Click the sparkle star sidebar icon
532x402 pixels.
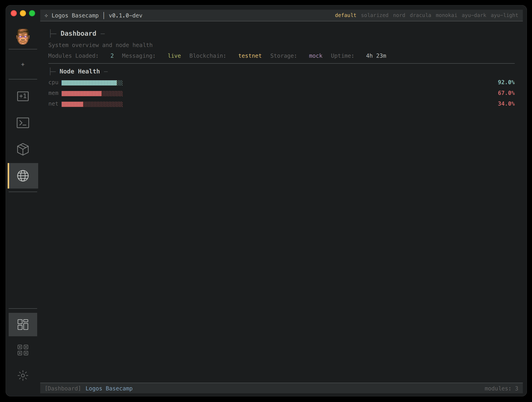click(23, 64)
